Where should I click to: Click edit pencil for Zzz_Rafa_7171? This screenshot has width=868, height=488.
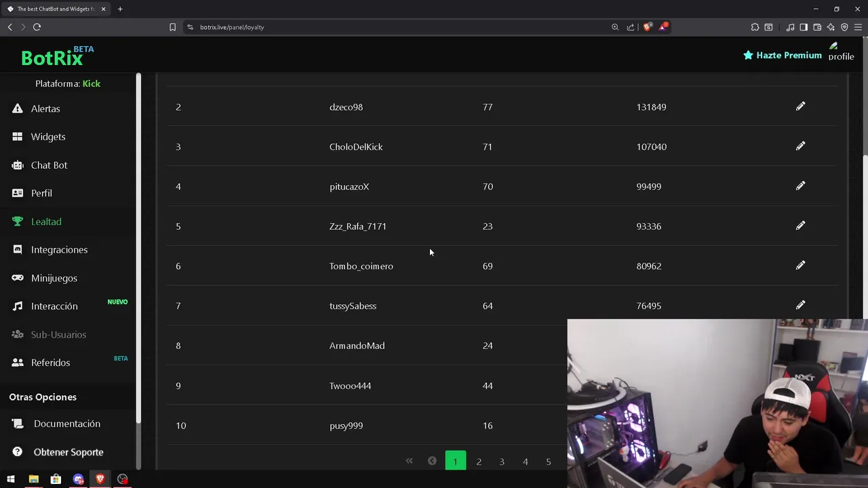[800, 226]
